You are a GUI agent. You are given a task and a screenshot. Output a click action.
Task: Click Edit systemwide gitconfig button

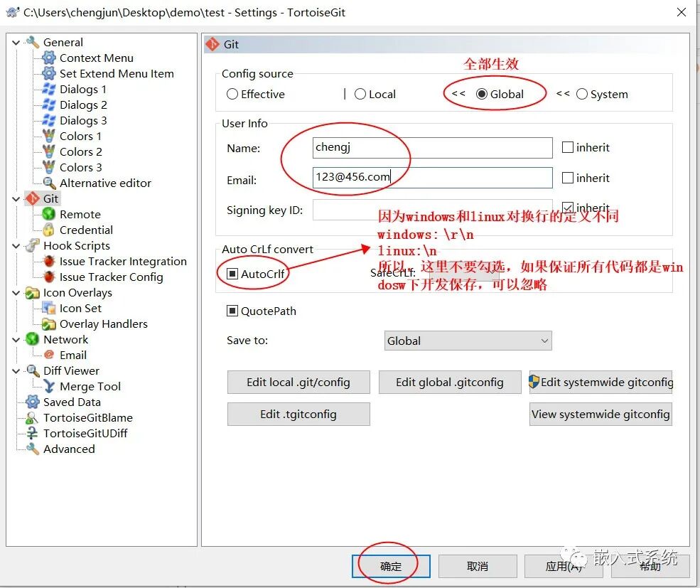click(x=601, y=382)
